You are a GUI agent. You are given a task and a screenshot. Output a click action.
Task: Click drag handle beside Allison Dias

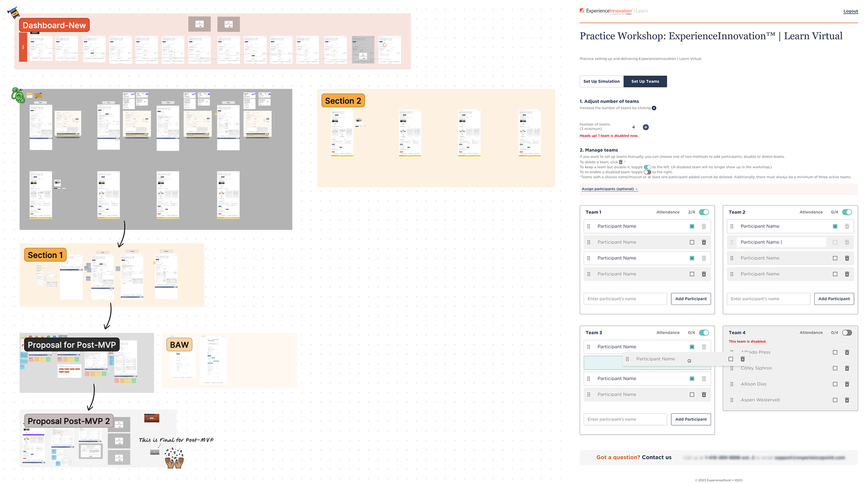tap(732, 385)
